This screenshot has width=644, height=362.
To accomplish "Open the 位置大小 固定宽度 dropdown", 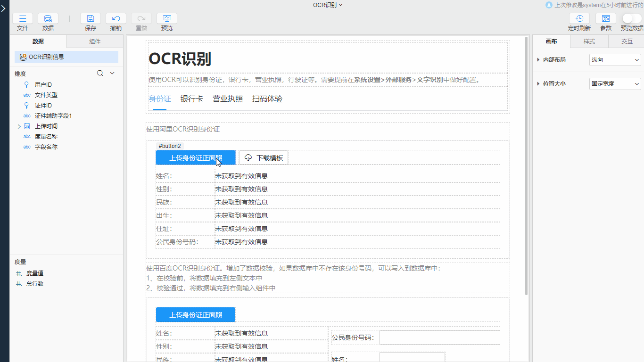I will 615,84.
